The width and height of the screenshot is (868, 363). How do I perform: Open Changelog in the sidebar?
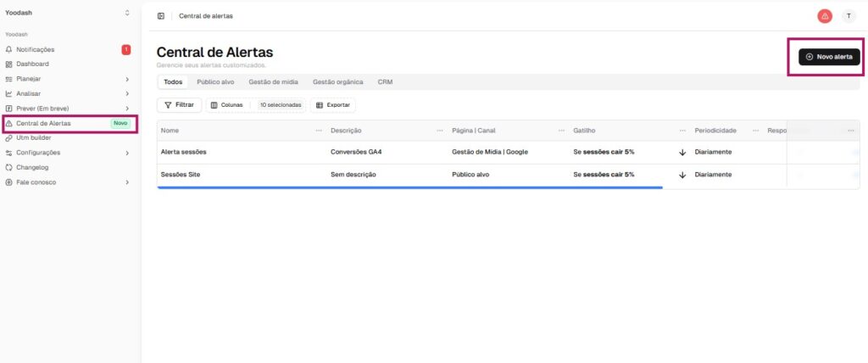(x=32, y=167)
